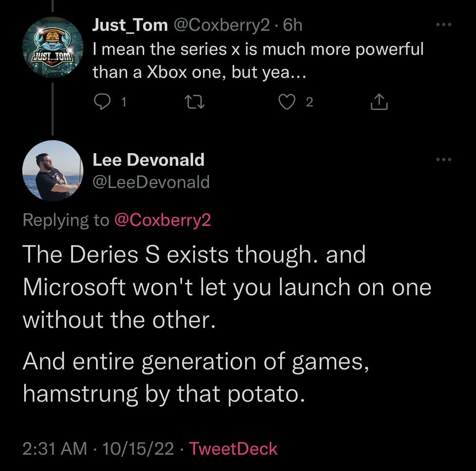Click the 2:31 AM · 10/15/22 timestamp

[98, 448]
